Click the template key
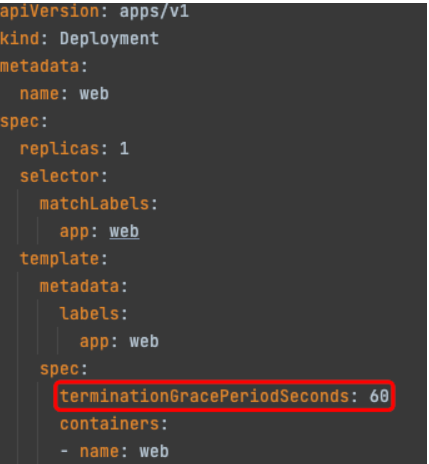Viewport: 429px width, 464px height. (59, 259)
